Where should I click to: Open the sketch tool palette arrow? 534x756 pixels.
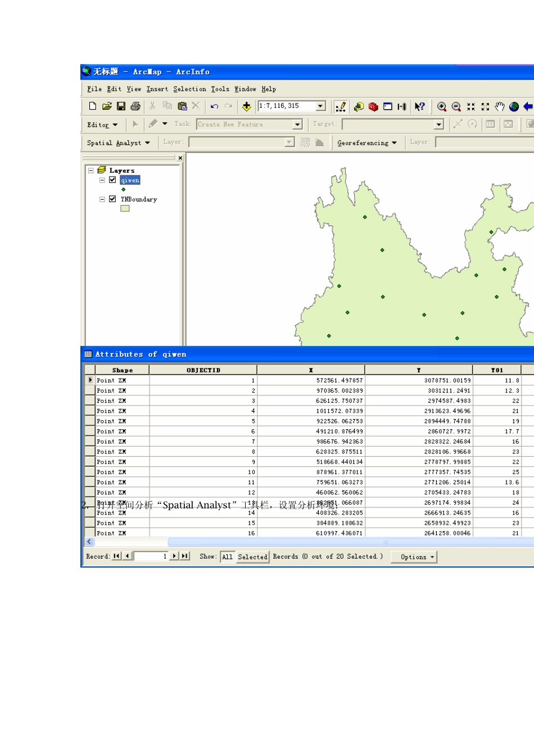coord(165,124)
